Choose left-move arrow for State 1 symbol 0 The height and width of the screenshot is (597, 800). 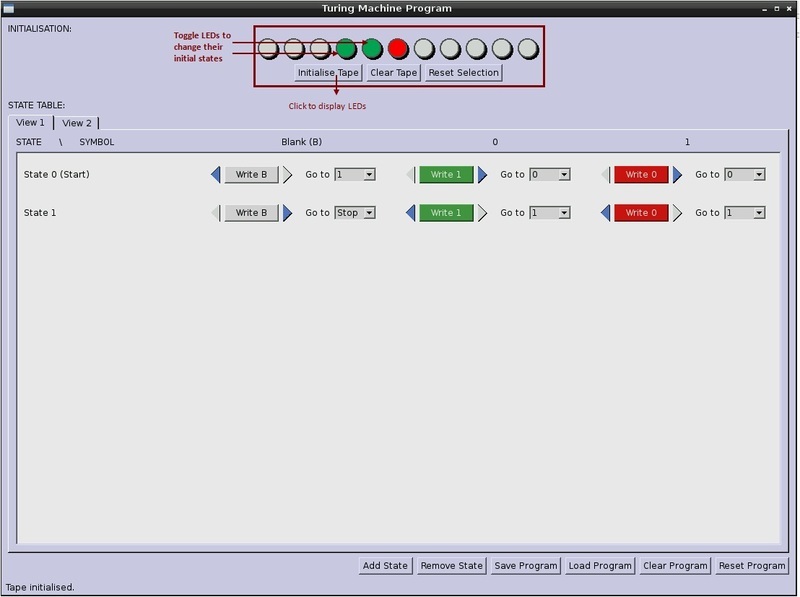pos(411,213)
